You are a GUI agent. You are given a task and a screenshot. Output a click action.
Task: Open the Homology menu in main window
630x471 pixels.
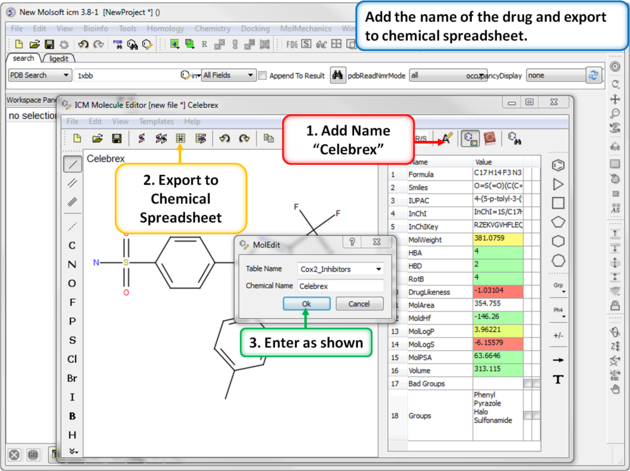tap(165, 29)
